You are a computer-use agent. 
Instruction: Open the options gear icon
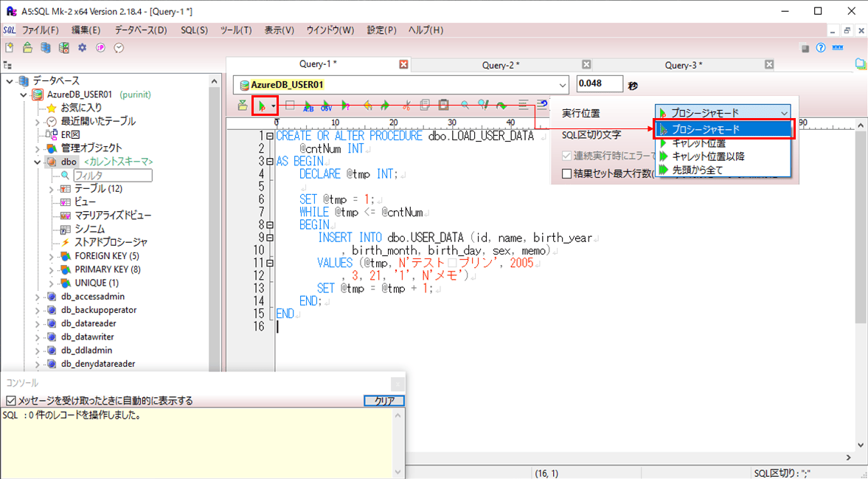[x=82, y=48]
